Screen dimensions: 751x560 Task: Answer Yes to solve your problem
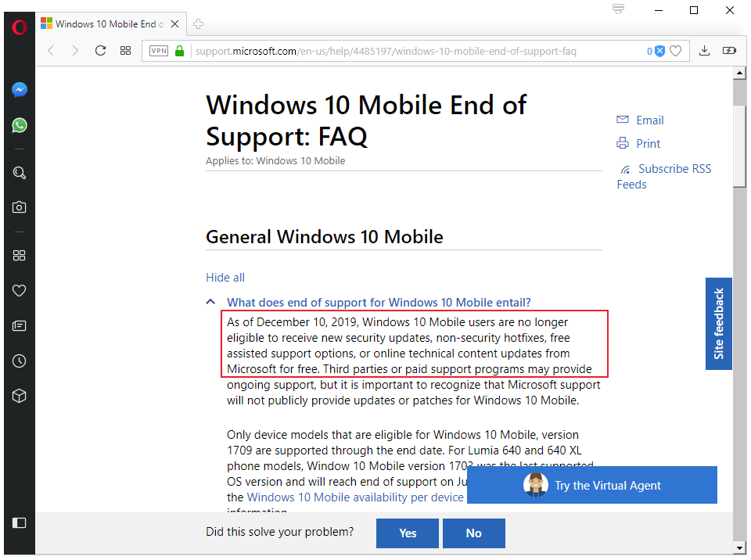[407, 533]
